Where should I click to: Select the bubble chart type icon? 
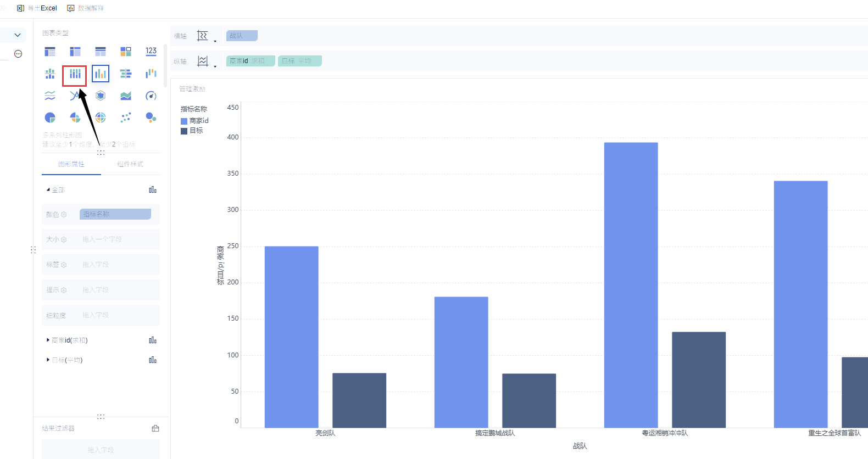tap(151, 117)
